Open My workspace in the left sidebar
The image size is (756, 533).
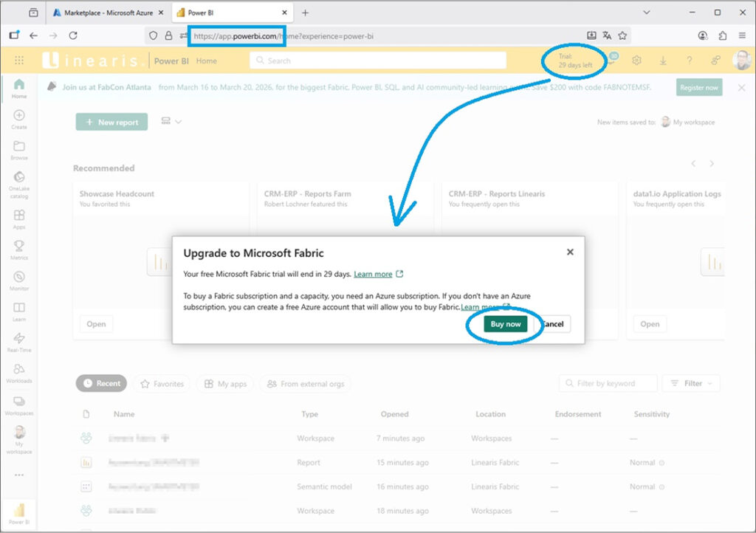tap(19, 439)
